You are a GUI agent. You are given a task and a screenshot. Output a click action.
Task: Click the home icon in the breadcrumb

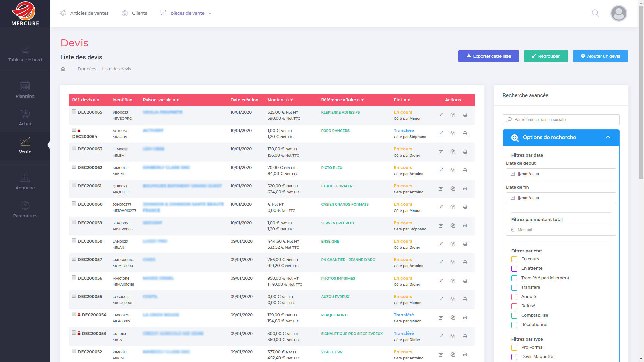point(63,69)
